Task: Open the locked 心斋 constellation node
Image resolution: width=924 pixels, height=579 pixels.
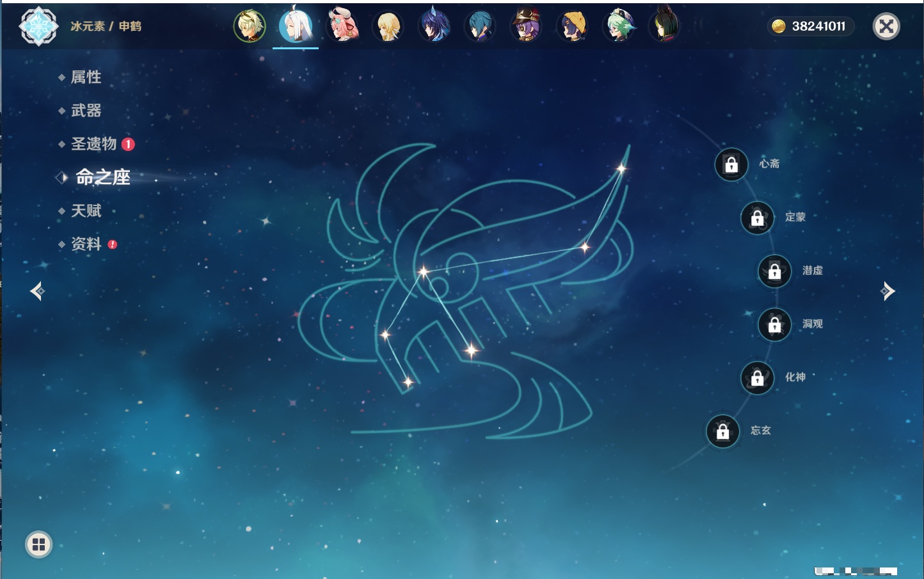Action: [731, 164]
